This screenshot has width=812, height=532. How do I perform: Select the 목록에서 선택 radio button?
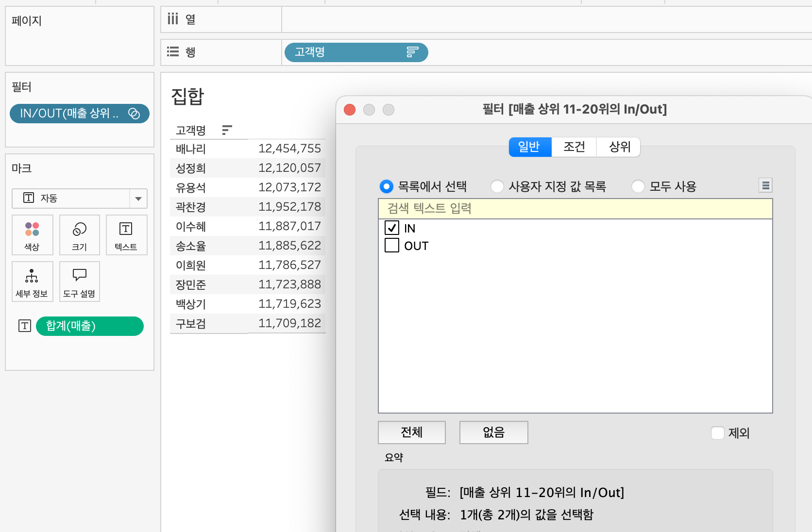point(387,186)
